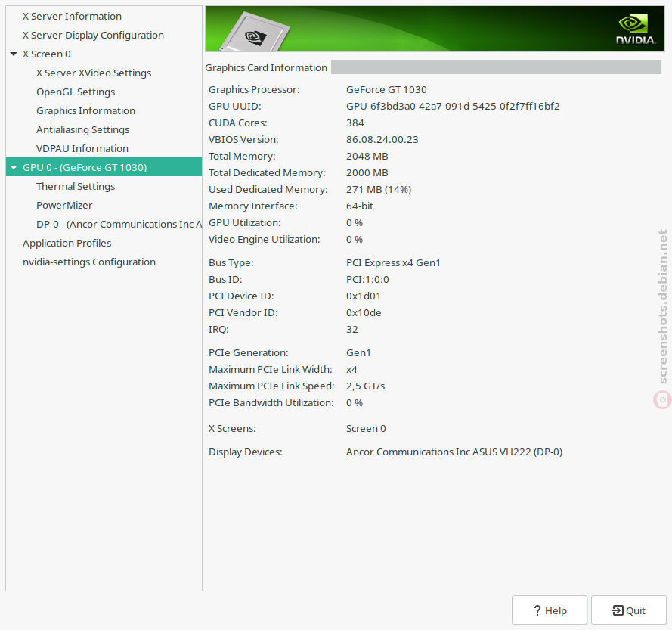Click Total Memory value 2048 MB

point(367,156)
